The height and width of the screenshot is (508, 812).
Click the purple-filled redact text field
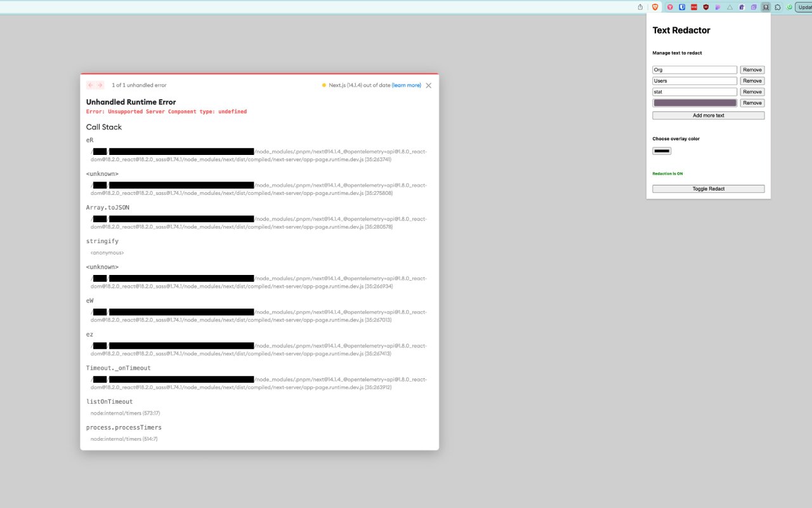pyautogui.click(x=695, y=103)
